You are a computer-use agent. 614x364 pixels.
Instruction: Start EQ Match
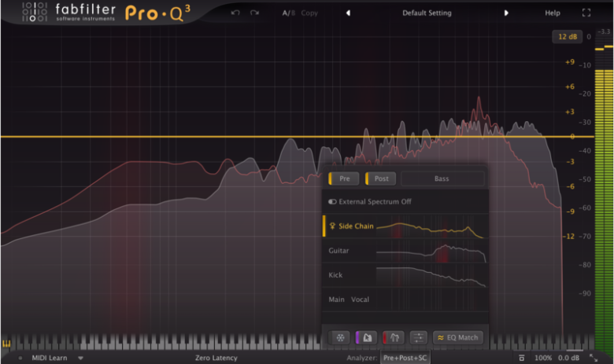458,338
